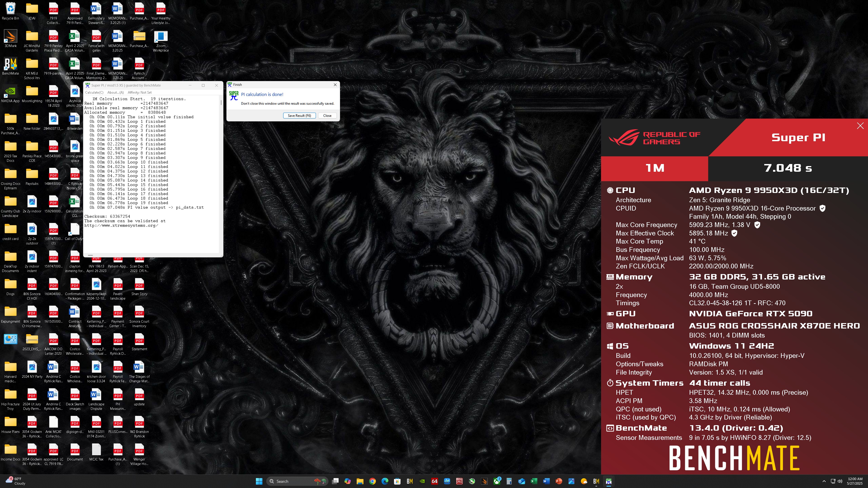This screenshot has height=488, width=868.
Task: Select MCJC Tax file on desktop
Action: click(x=96, y=452)
